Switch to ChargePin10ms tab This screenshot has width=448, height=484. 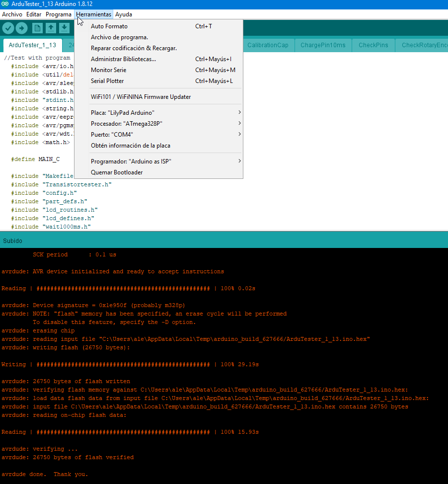(x=323, y=45)
